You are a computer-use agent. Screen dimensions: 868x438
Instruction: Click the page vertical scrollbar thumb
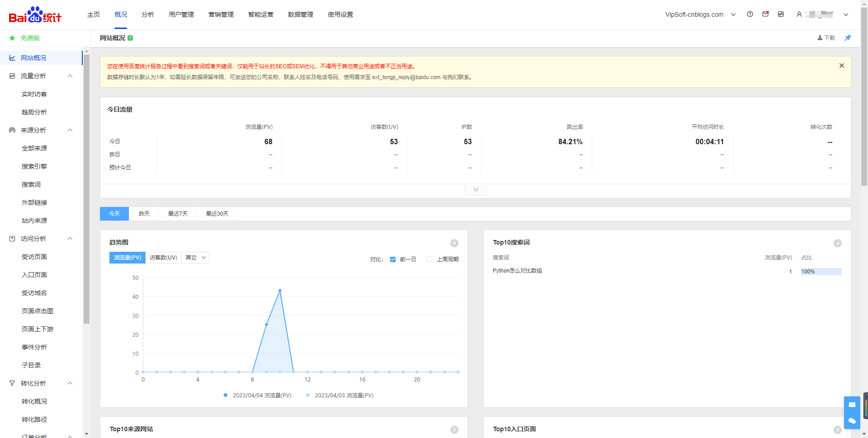tap(864, 96)
